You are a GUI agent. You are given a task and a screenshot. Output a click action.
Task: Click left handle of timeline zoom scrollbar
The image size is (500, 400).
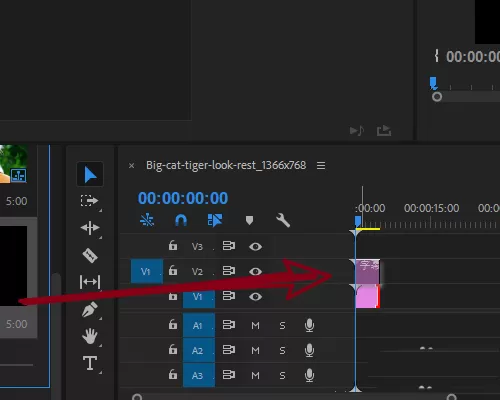(137, 397)
